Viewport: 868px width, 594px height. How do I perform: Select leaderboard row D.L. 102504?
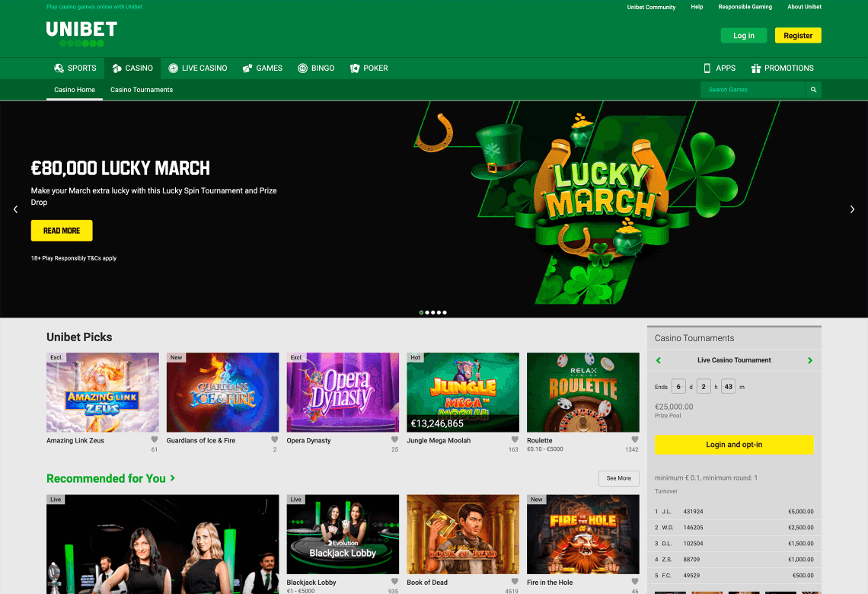tap(734, 544)
